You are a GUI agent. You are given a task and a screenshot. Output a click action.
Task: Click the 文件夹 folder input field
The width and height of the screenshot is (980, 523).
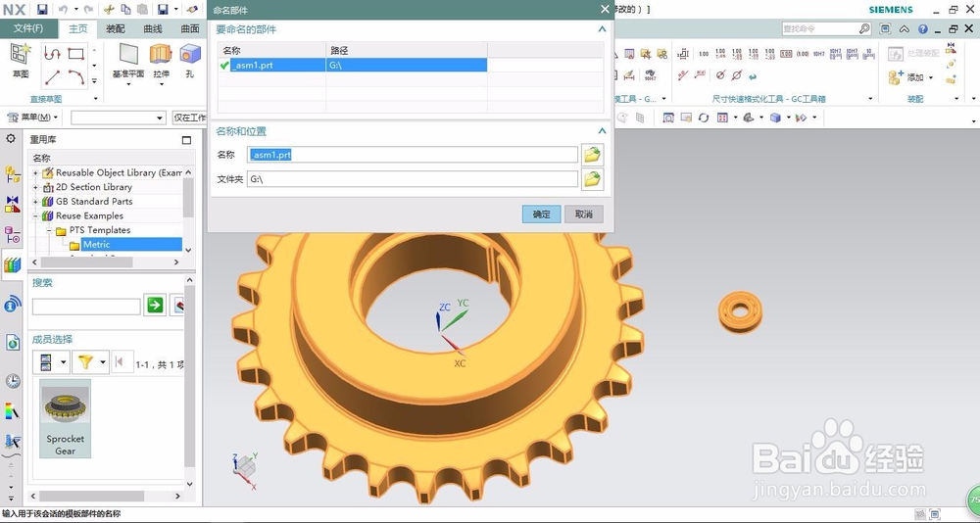point(413,179)
